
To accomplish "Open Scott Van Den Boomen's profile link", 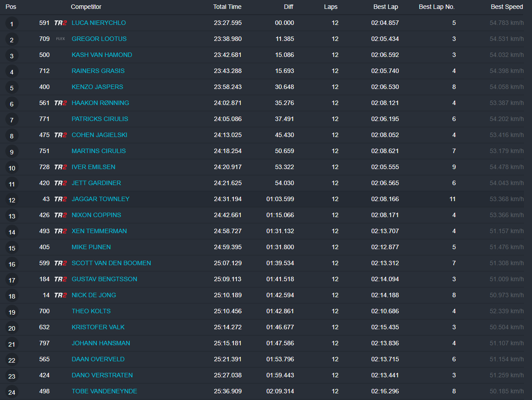I will [x=111, y=263].
